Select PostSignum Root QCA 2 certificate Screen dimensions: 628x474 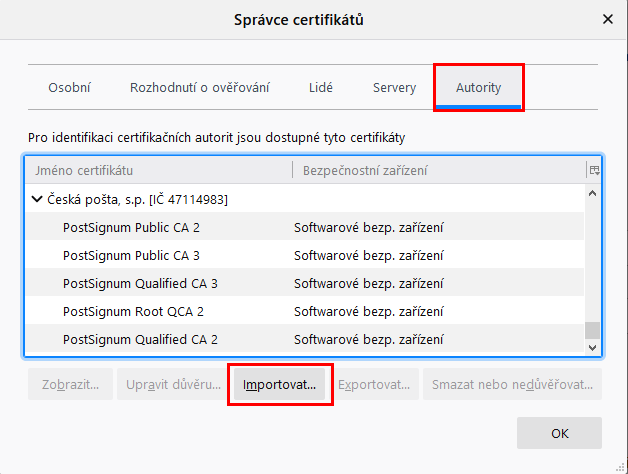133,311
